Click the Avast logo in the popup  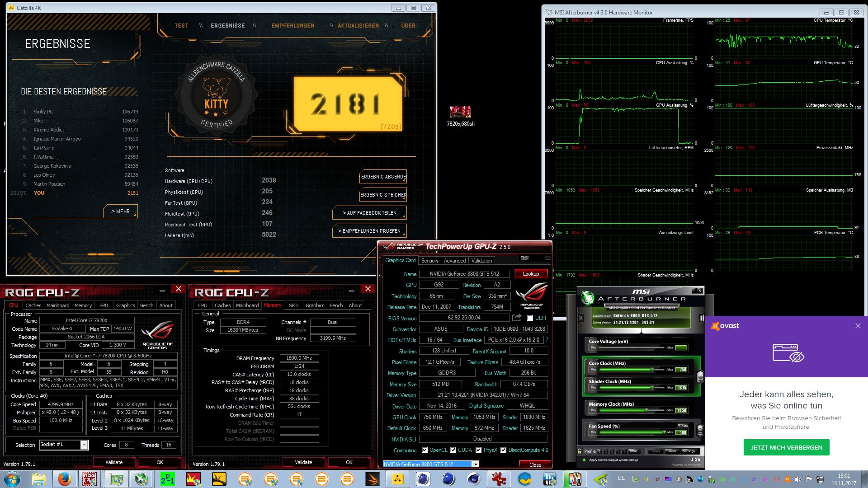point(725,326)
